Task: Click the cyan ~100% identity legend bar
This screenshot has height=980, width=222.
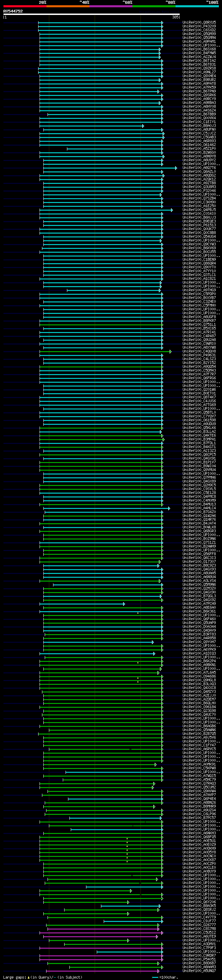Action: point(197,6)
